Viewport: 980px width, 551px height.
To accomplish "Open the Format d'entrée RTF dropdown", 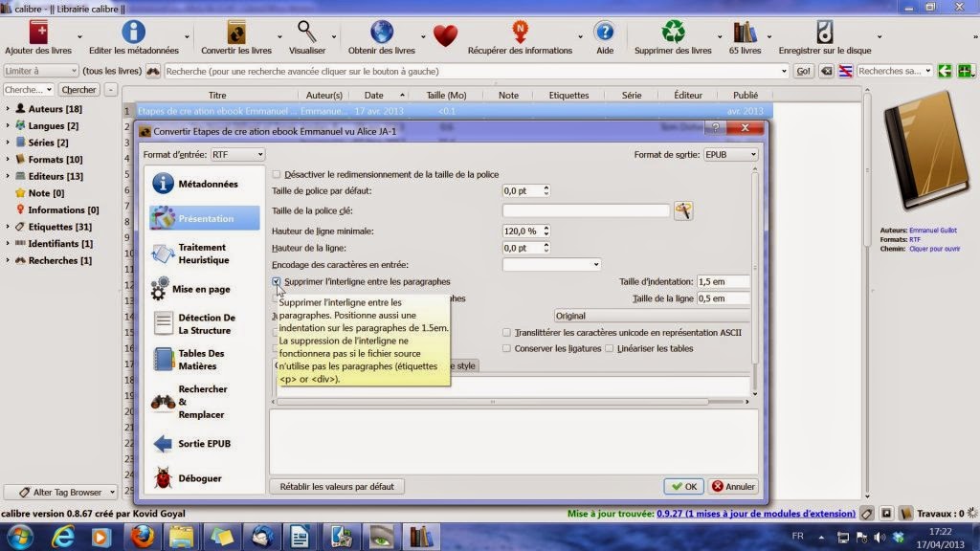I will point(237,154).
